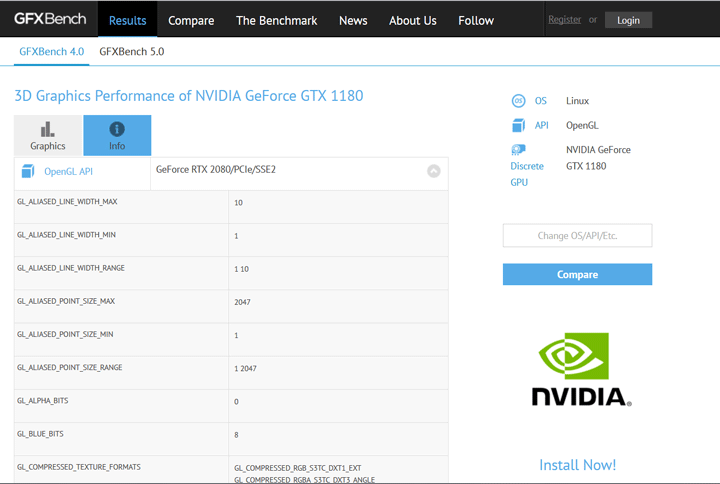Click the Login button

pos(628,20)
